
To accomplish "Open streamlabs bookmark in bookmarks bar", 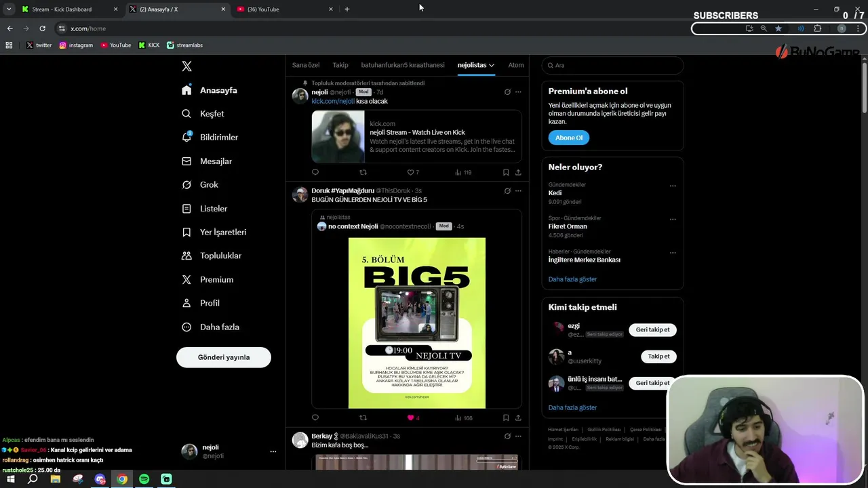I will pos(184,45).
